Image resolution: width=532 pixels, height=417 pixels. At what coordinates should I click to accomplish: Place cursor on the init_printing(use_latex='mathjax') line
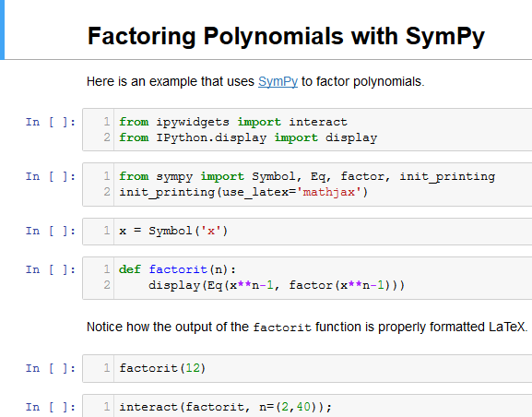pos(243,192)
